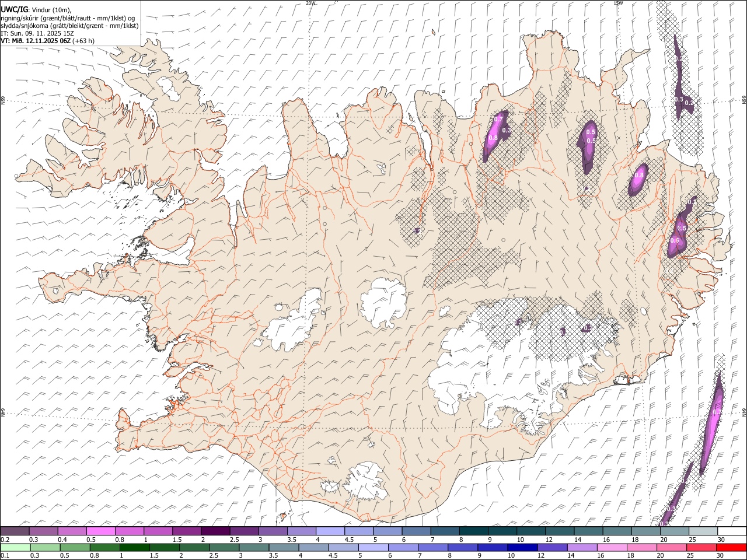This screenshot has width=747, height=560.
Task: Pick the pale green rain swatch labeled 0.1
Action: point(15,547)
